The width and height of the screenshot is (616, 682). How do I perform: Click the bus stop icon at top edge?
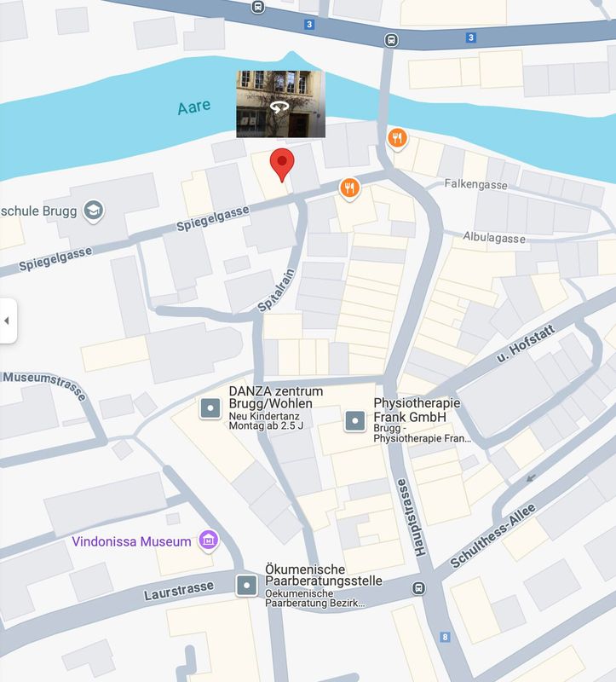click(x=258, y=7)
